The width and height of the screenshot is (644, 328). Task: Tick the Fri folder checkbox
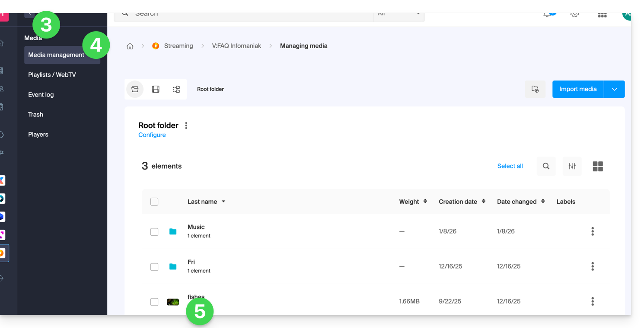click(x=154, y=267)
